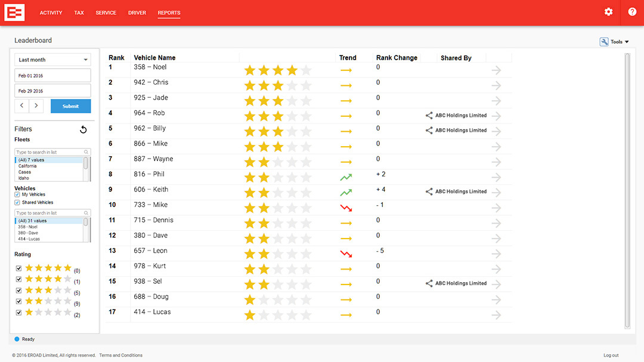This screenshot has width=644, height=362.
Task: Open the Driver menu tab
Action: point(137,13)
